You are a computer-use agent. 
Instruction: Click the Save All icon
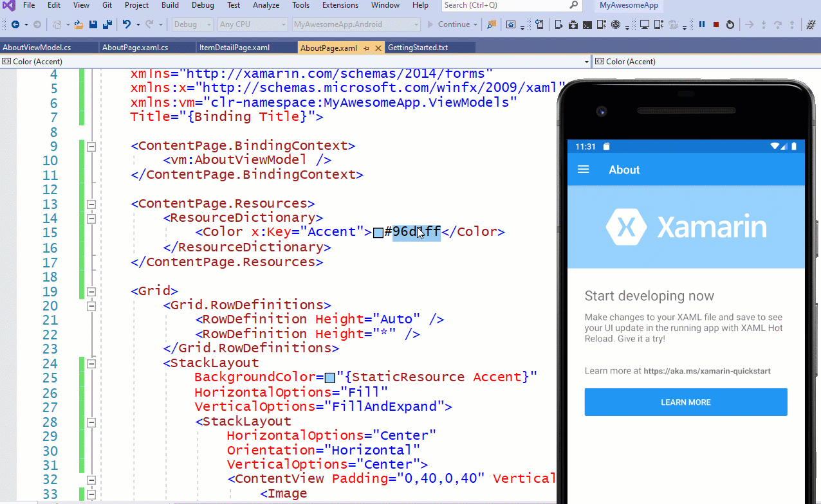click(107, 24)
